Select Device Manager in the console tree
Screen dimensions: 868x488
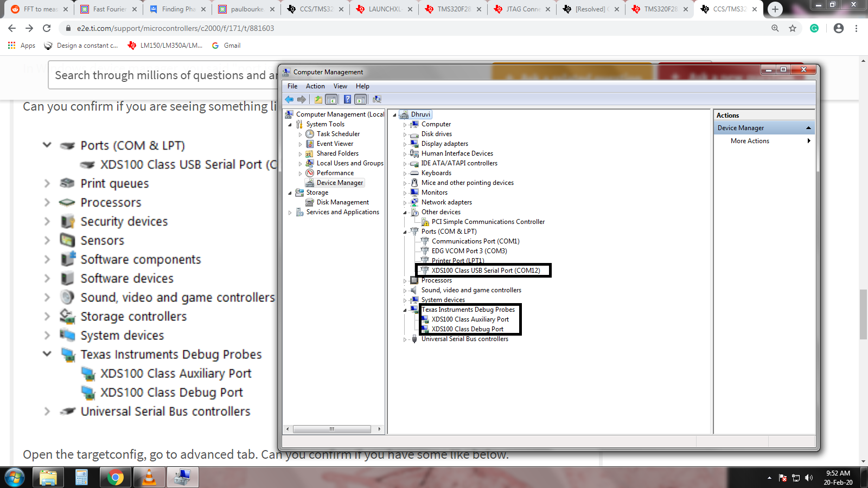tap(340, 183)
